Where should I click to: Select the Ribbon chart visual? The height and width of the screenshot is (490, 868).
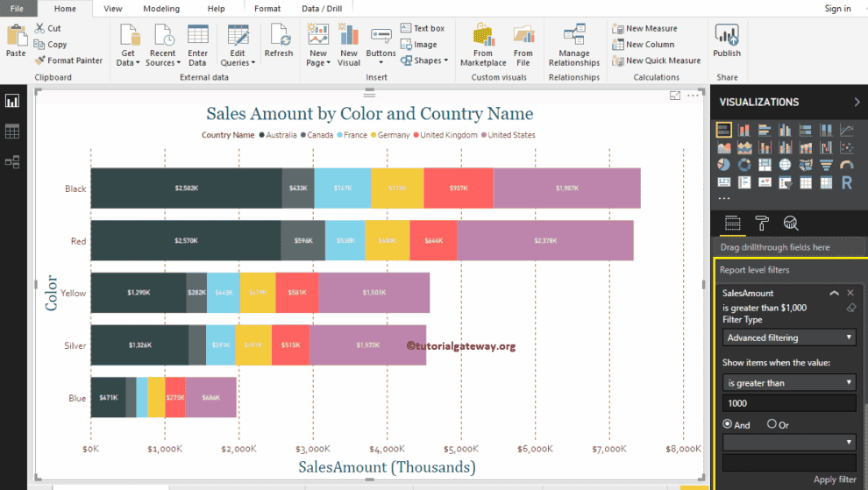pos(806,148)
